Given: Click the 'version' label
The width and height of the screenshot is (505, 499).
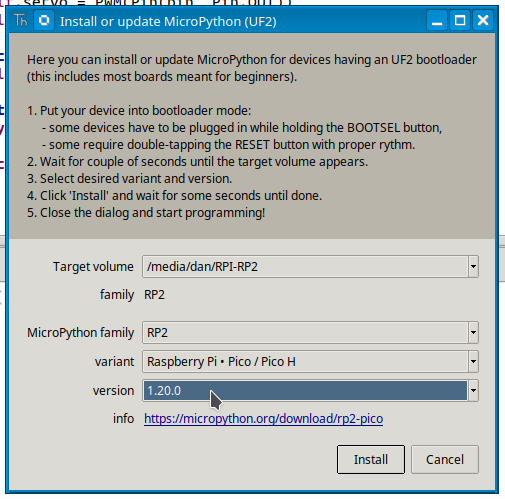Looking at the screenshot, I should click(x=113, y=391).
